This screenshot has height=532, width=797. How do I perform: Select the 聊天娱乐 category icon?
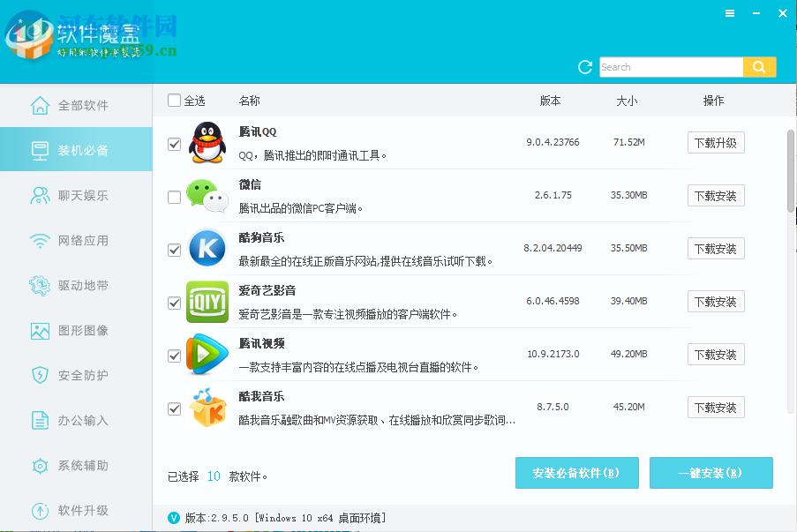tap(40, 195)
